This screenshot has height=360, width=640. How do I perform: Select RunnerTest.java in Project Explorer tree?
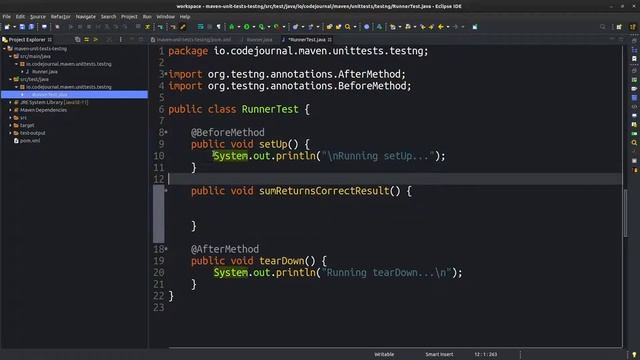click(49, 95)
